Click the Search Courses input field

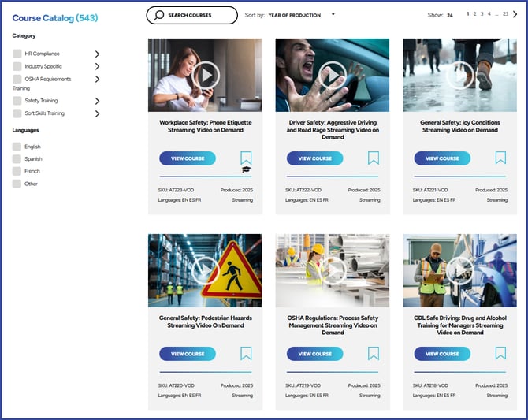(x=192, y=15)
